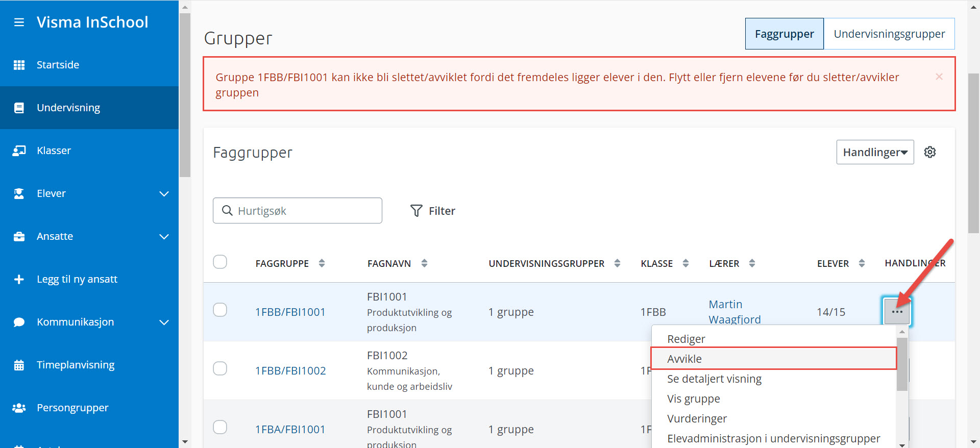
Task: Select Avvikle in the context menu
Action: pyautogui.click(x=774, y=359)
